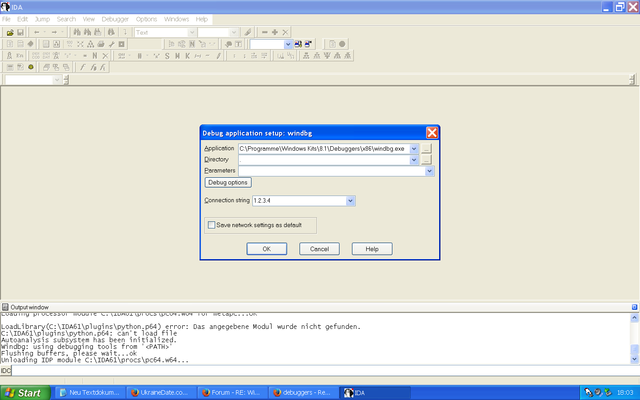Click browse button next to Directory field
This screenshot has width=640, height=400.
tap(426, 160)
